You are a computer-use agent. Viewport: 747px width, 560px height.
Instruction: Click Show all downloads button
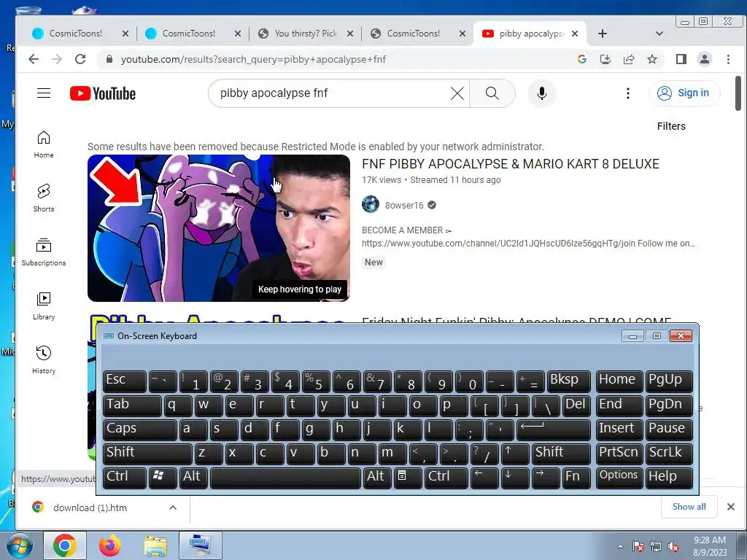click(x=689, y=507)
